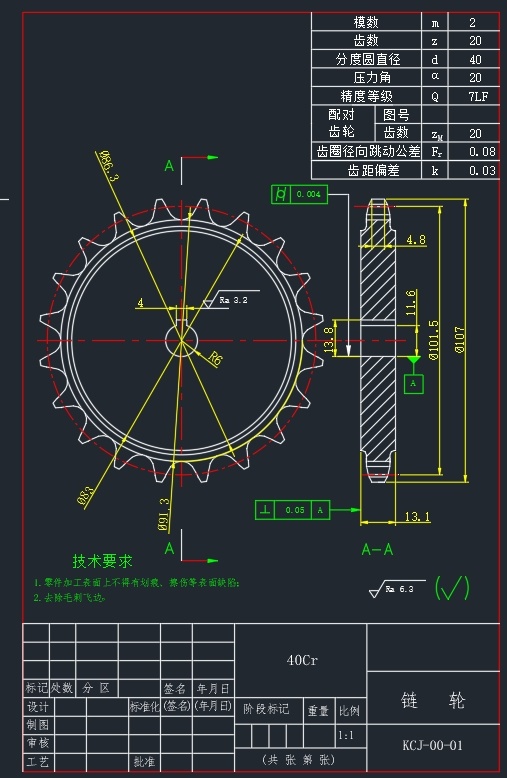The image size is (507, 778).
Task: Select the 重量 title block cell
Action: coord(318,711)
